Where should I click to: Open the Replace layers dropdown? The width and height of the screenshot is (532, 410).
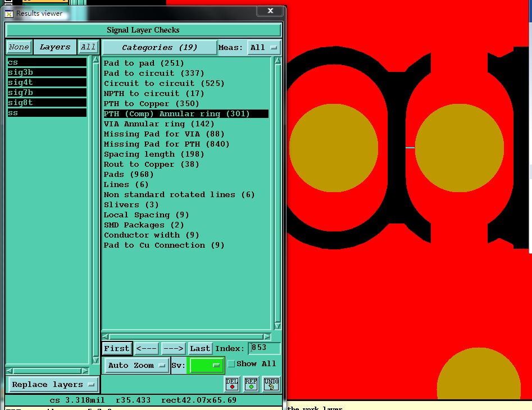tap(53, 385)
